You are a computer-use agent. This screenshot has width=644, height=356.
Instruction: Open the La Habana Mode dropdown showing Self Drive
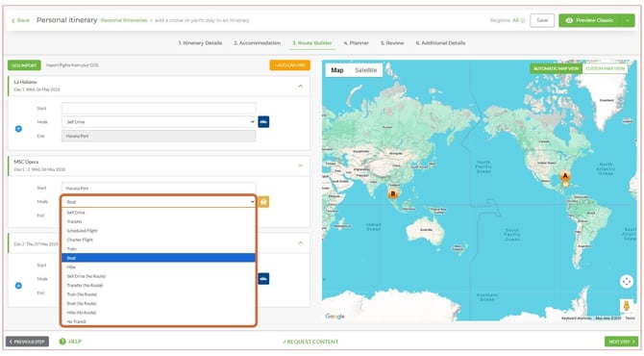pyautogui.click(x=159, y=122)
